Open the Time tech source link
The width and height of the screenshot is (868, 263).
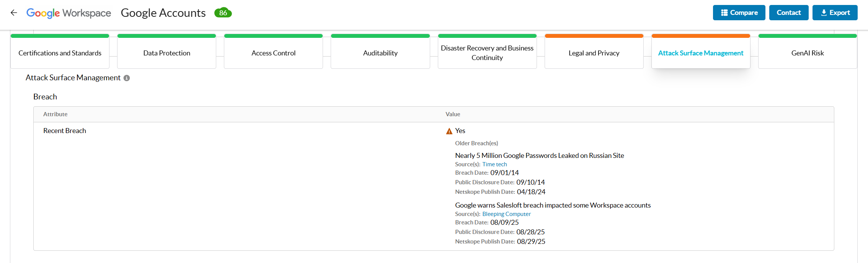coord(494,164)
